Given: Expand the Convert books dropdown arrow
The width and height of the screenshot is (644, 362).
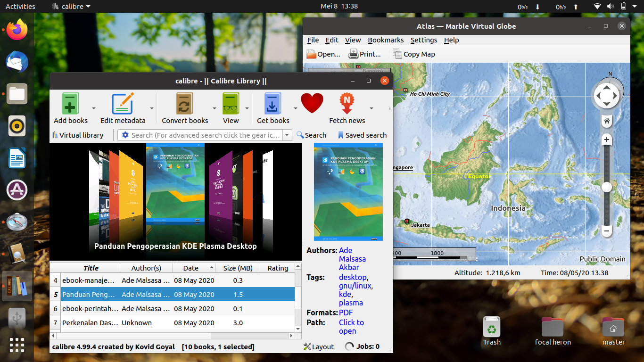Looking at the screenshot, I should (214, 108).
